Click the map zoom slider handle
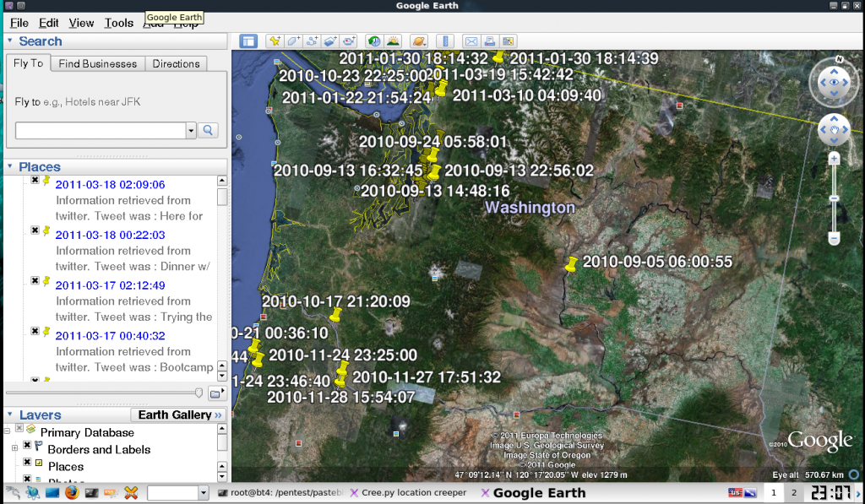This screenshot has height=504, width=865. click(834, 198)
